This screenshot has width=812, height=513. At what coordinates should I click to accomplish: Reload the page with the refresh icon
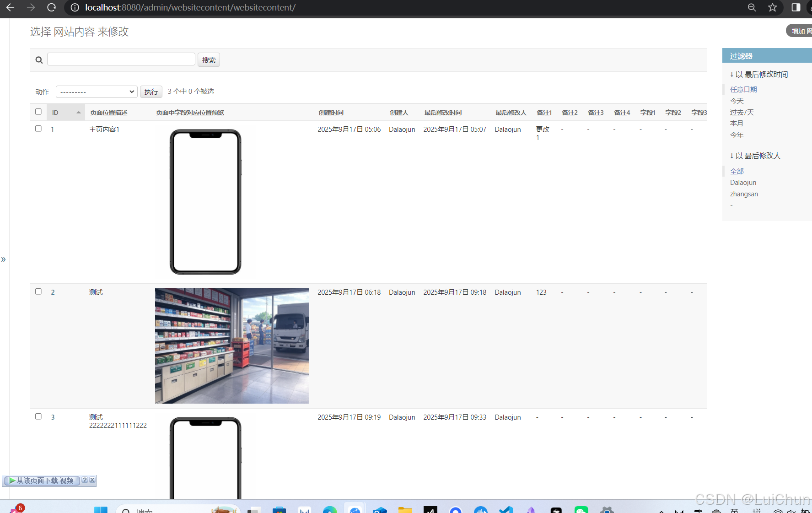pos(51,7)
